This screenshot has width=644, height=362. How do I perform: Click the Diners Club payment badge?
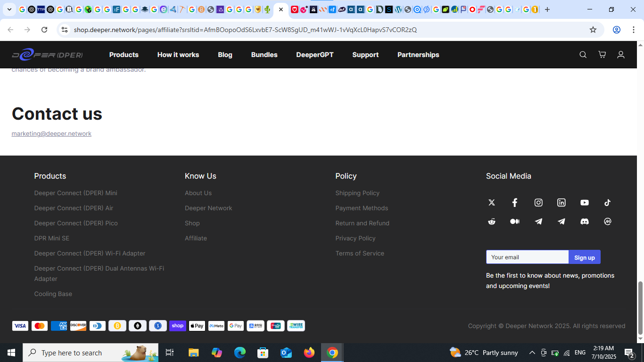(98, 326)
